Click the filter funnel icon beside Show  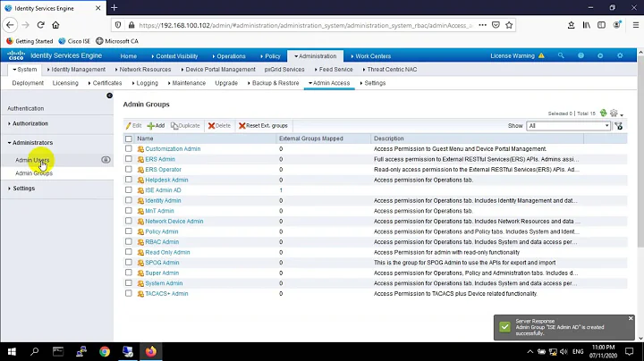pyautogui.click(x=619, y=126)
